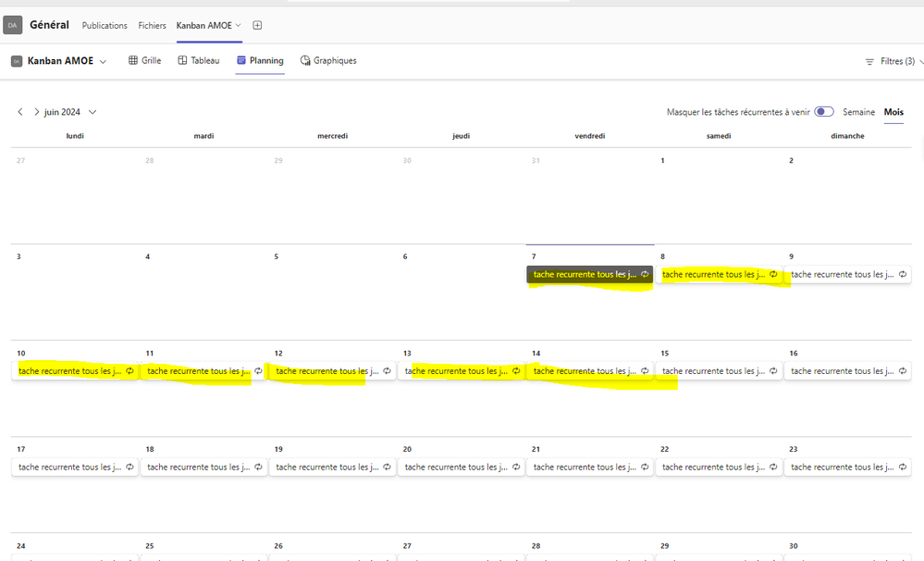Switch to the Fichiers tab
This screenshot has width=924, height=561.
click(152, 25)
